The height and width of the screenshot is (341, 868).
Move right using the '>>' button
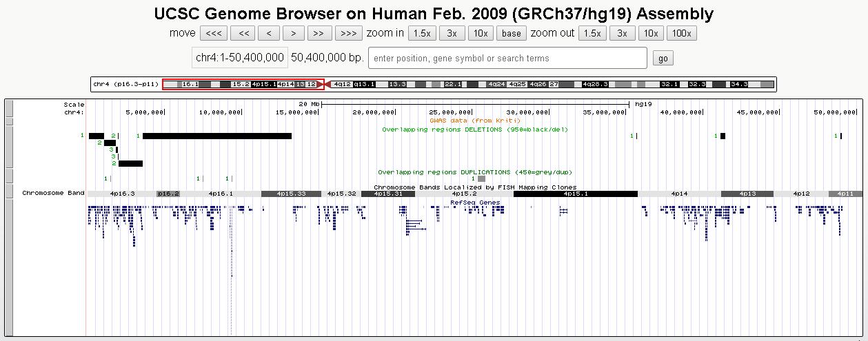click(x=319, y=33)
